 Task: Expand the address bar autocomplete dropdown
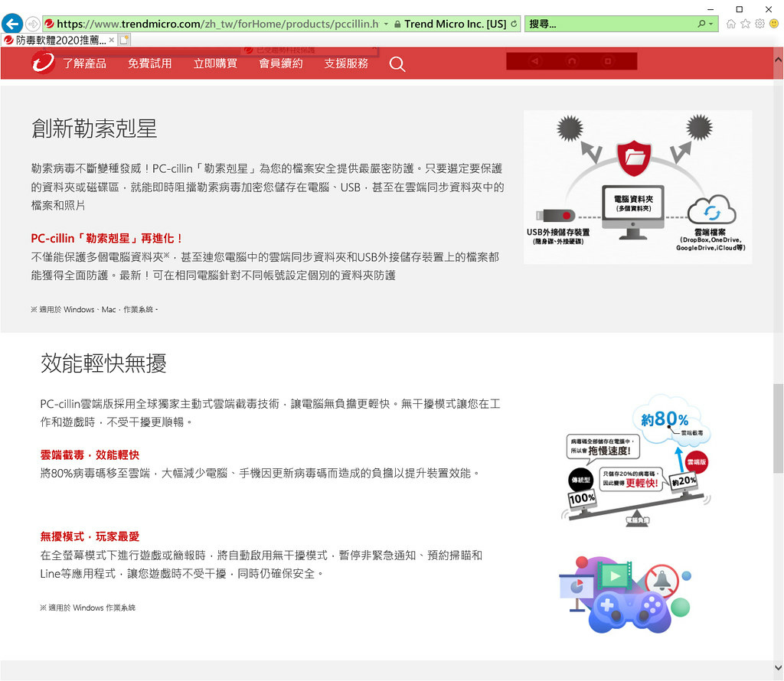point(386,24)
